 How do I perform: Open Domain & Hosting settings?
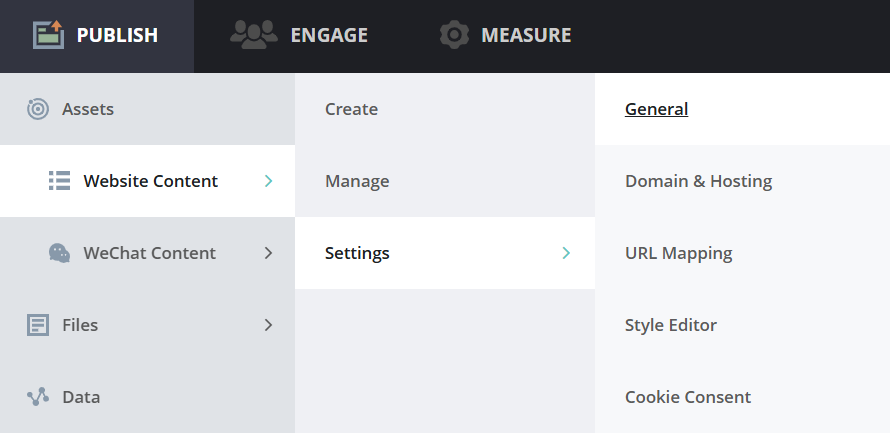tap(698, 181)
